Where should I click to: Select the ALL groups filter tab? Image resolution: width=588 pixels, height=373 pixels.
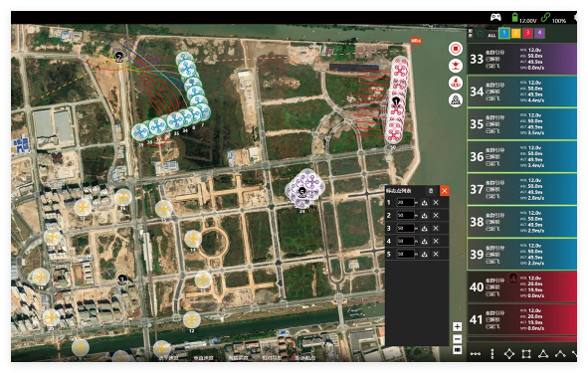pyautogui.click(x=491, y=35)
